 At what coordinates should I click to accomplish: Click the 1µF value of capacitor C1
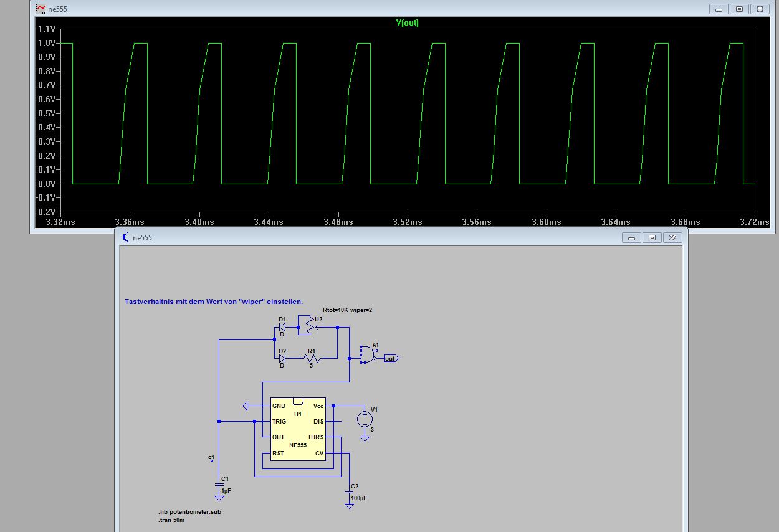pyautogui.click(x=226, y=491)
